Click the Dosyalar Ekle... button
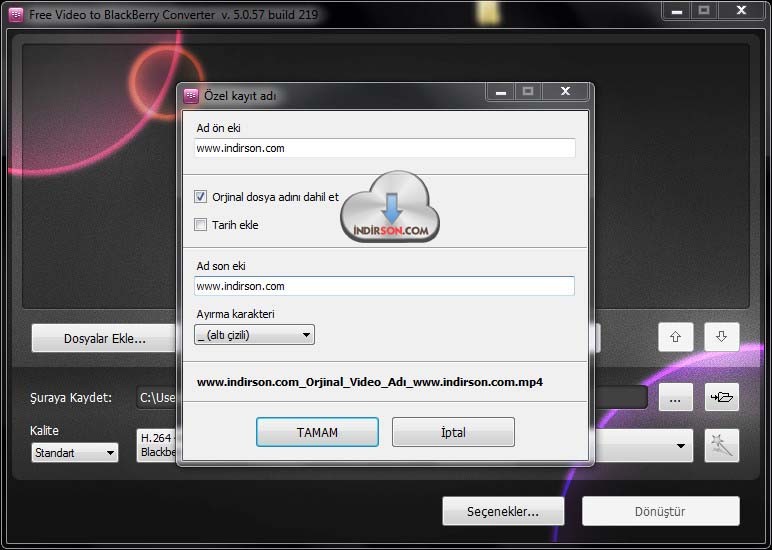The image size is (772, 550). pyautogui.click(x=104, y=338)
